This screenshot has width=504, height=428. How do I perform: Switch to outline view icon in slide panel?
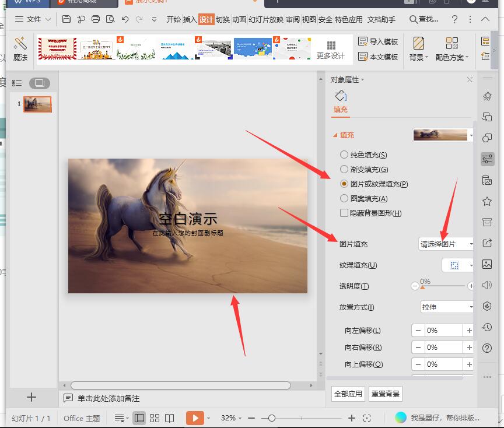click(17, 83)
